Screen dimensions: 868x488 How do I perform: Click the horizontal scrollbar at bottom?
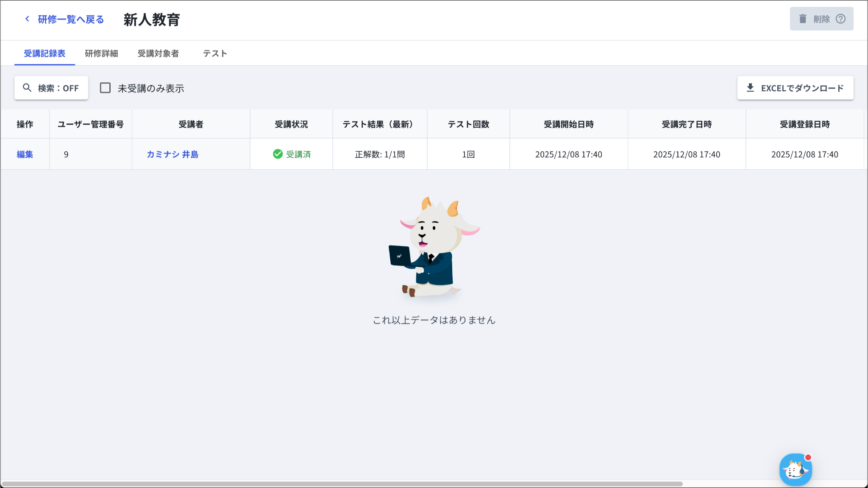click(x=342, y=484)
